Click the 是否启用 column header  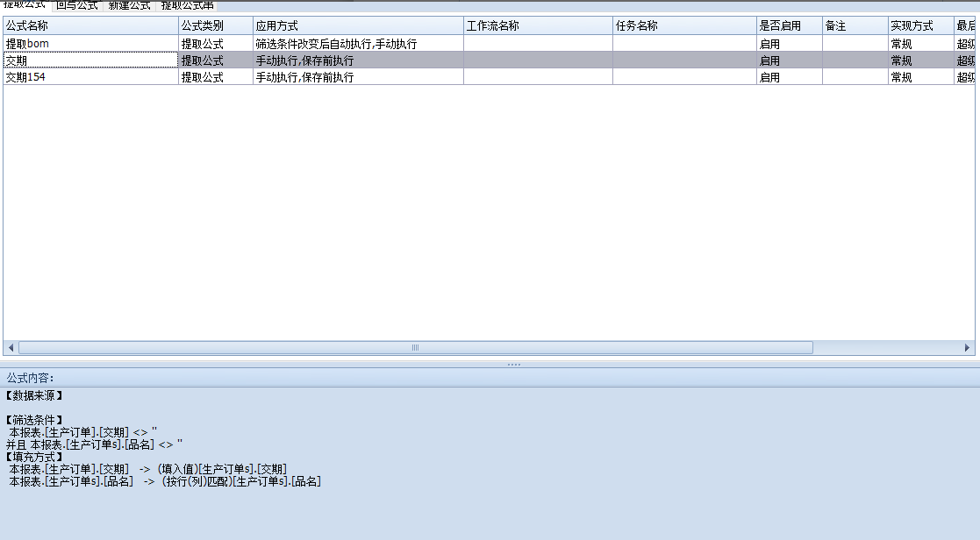(x=789, y=26)
